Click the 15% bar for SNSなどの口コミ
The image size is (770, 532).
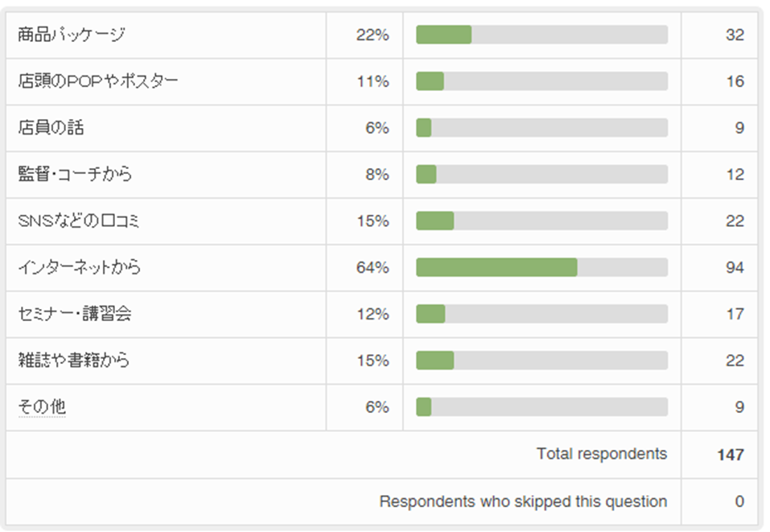[x=434, y=221]
